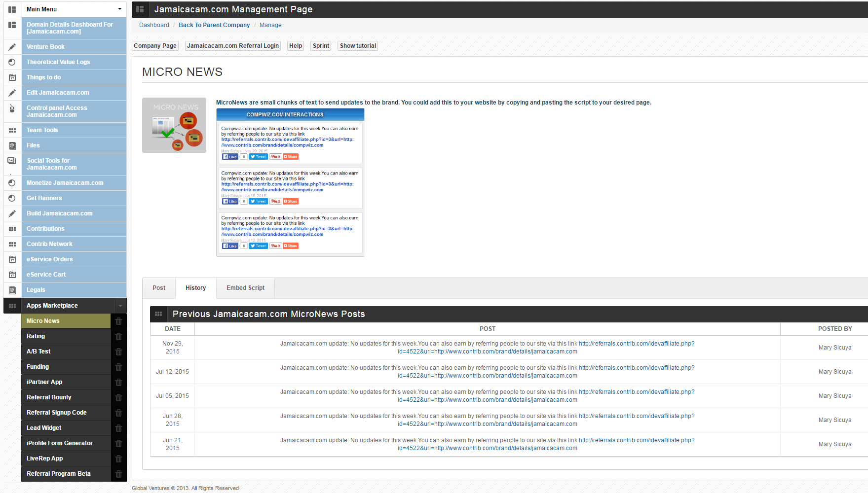Screen dimensions: 868x493
Task: Click the Sprint button
Action: click(321, 46)
